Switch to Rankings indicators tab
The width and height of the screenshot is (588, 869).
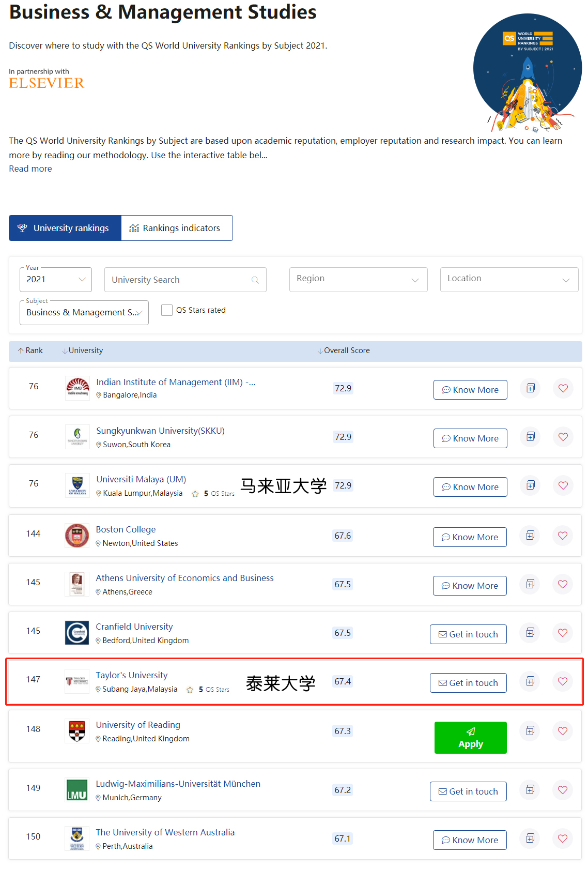(x=177, y=228)
